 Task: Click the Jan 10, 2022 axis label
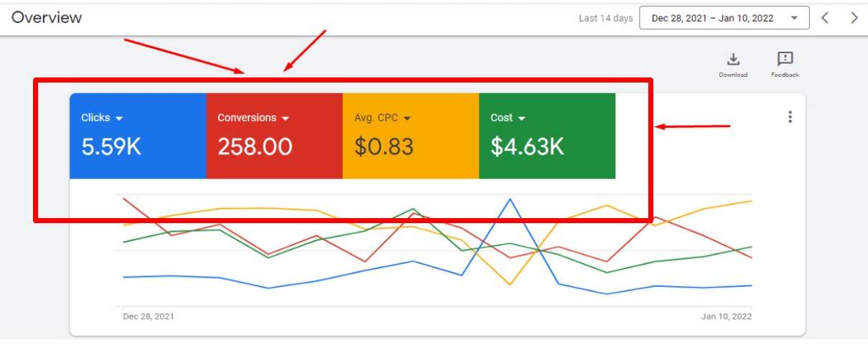pos(727,316)
